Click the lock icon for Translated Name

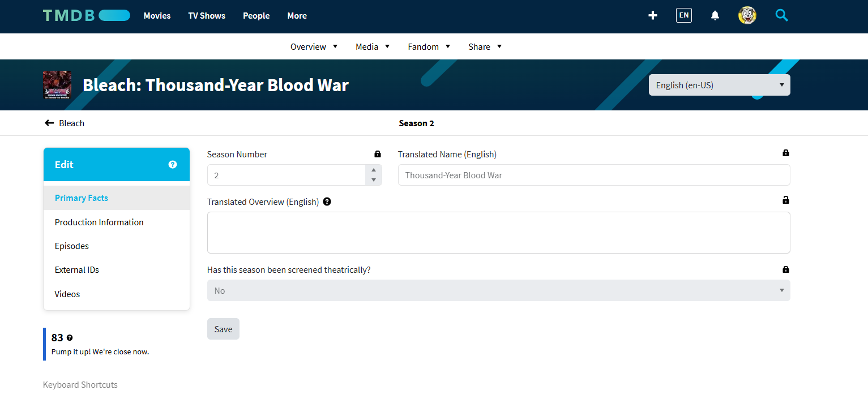tap(786, 153)
